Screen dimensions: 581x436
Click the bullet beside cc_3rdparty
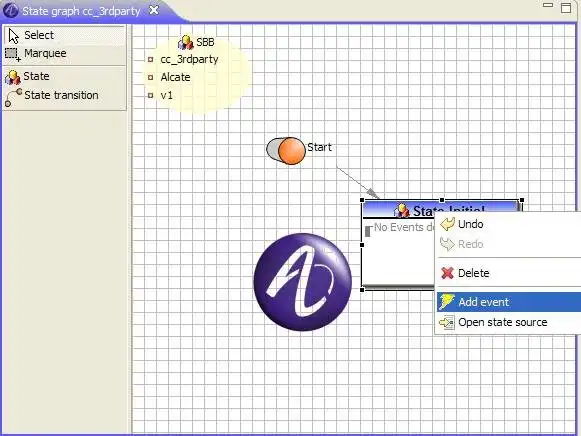[150, 59]
